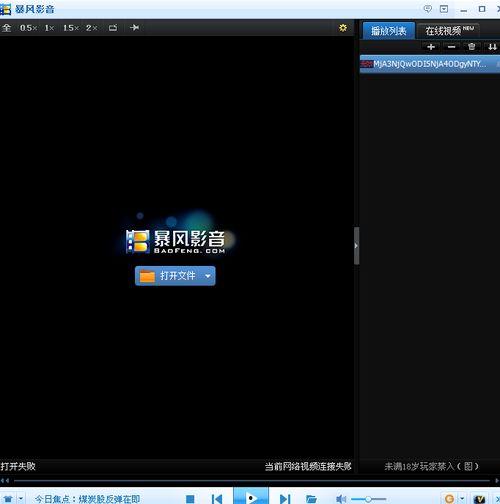Switch to the 在线视频 tab
500x504 pixels.
pyautogui.click(x=449, y=31)
